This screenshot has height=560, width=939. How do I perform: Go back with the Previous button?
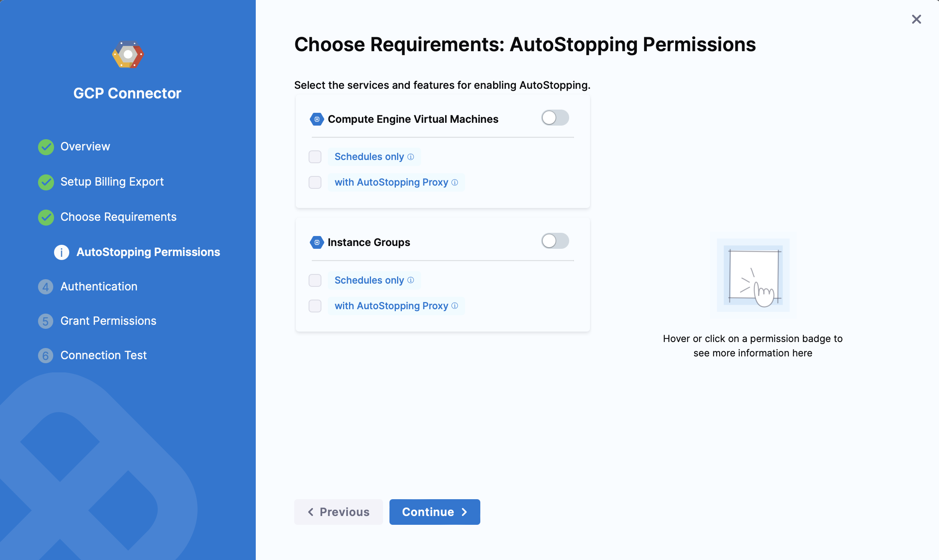point(338,512)
